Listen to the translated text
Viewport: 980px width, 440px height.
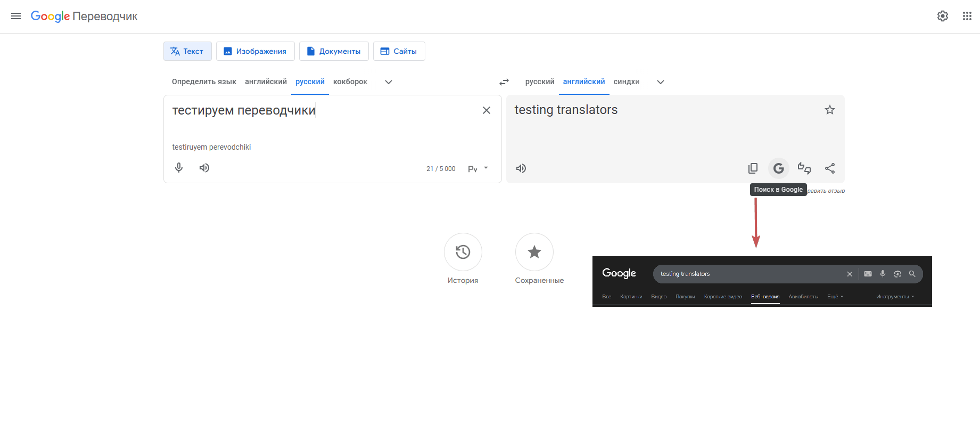pos(521,168)
